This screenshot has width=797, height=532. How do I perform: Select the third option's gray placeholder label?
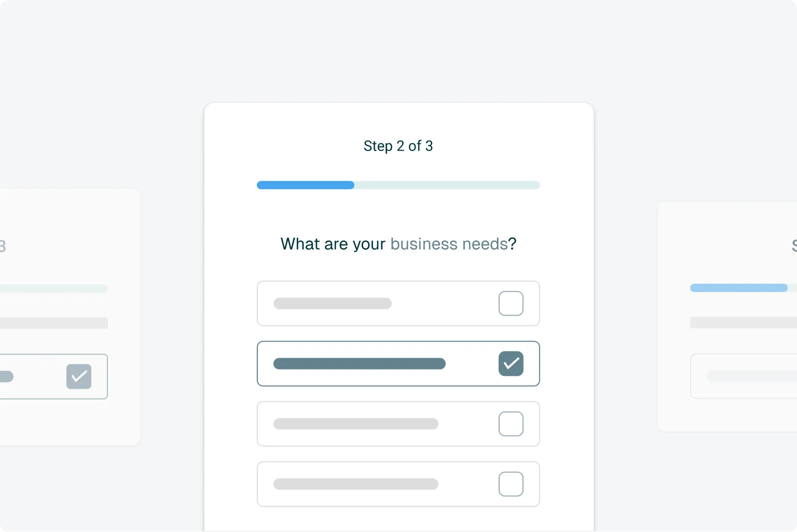click(355, 424)
